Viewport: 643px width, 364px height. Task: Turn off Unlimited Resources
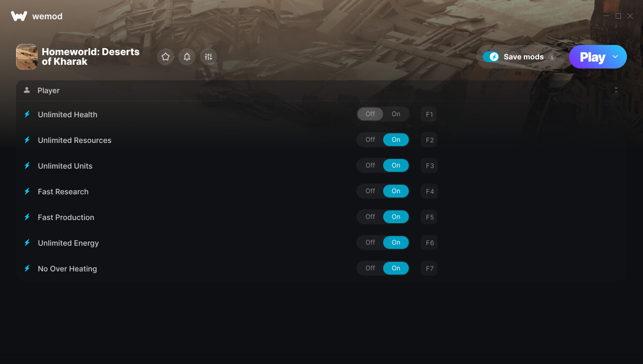pyautogui.click(x=370, y=140)
